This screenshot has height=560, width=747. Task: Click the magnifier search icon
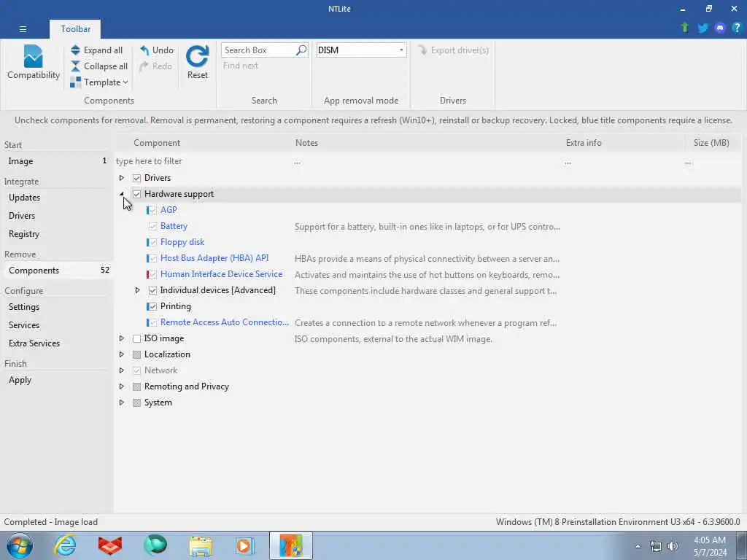[301, 50]
